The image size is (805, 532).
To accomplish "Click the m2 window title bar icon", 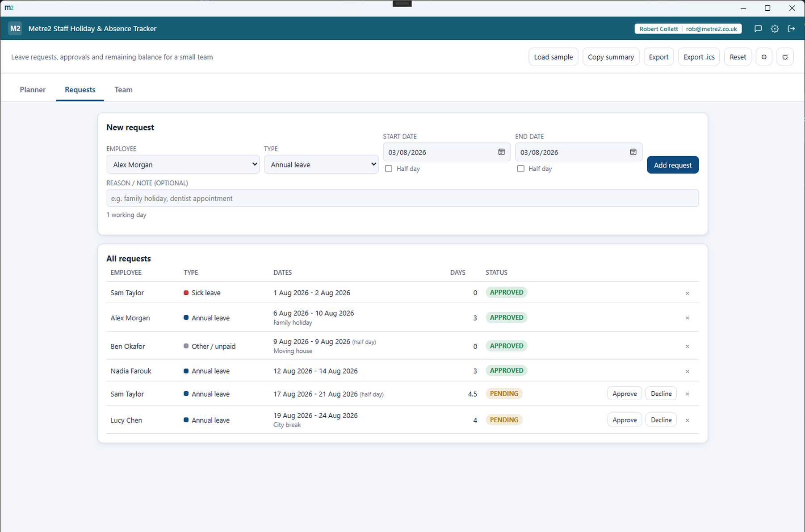I will (x=9, y=8).
